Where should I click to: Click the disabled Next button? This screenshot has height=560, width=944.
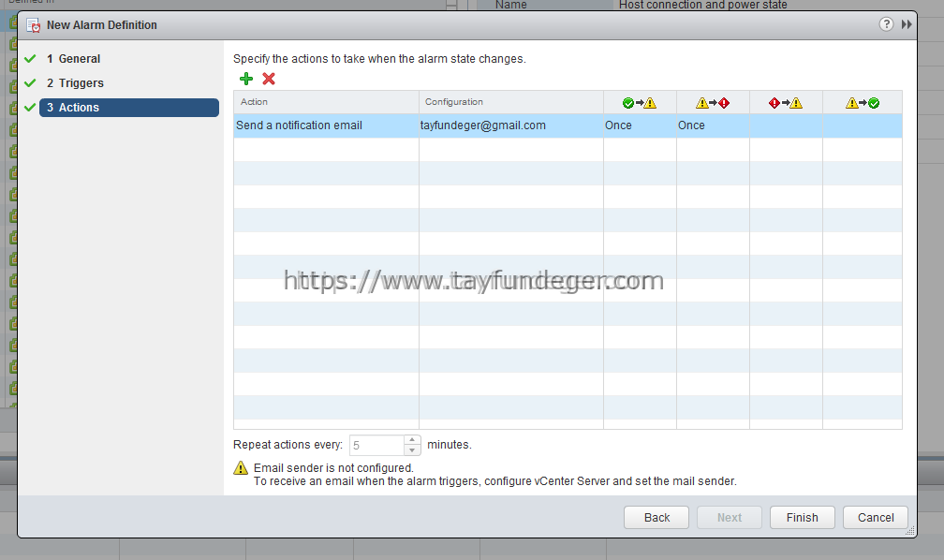point(729,517)
